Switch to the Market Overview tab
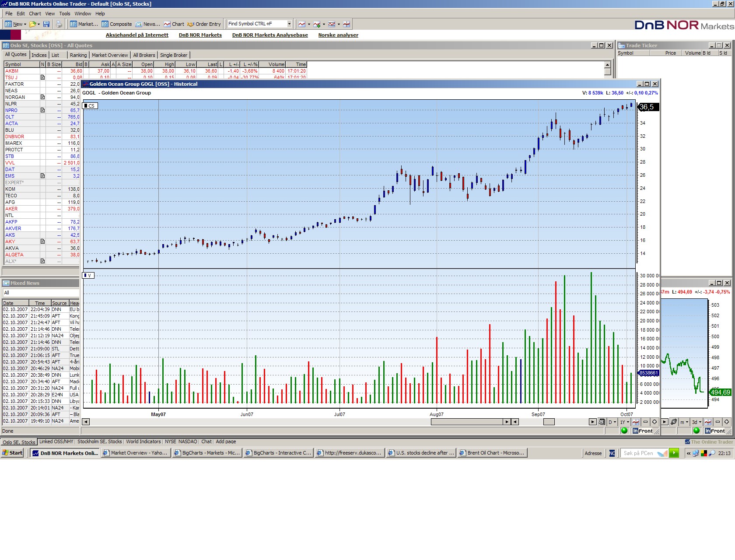Screen dimensions: 735x560 (110, 55)
